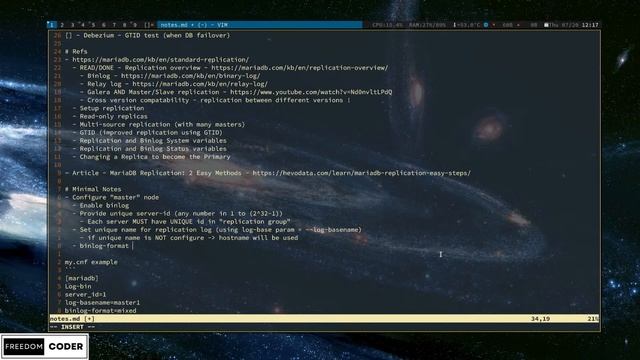Screen dimensions: 640x360
Task: Switch to workspace 9 in the top bar
Action: point(135,25)
